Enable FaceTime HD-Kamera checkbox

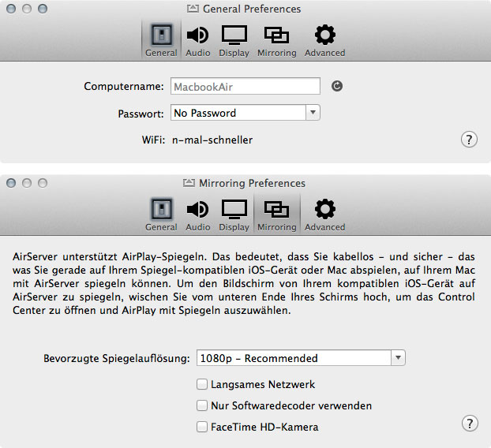point(202,427)
